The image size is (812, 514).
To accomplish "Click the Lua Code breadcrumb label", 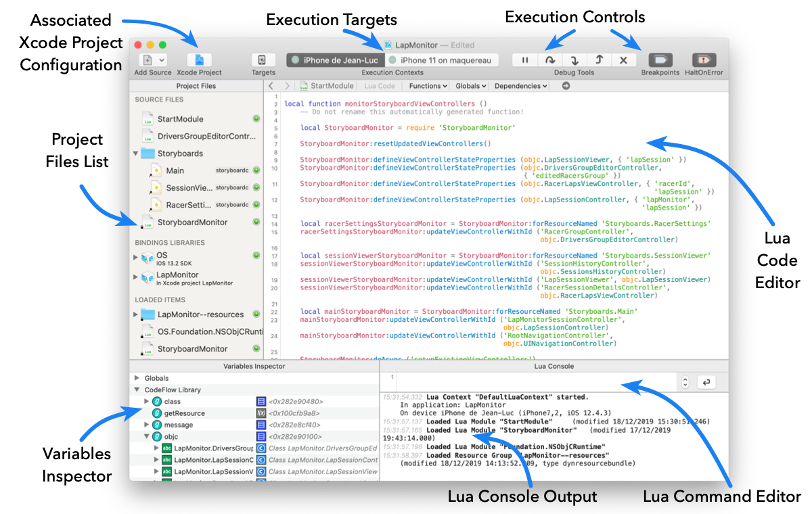I will (x=380, y=86).
